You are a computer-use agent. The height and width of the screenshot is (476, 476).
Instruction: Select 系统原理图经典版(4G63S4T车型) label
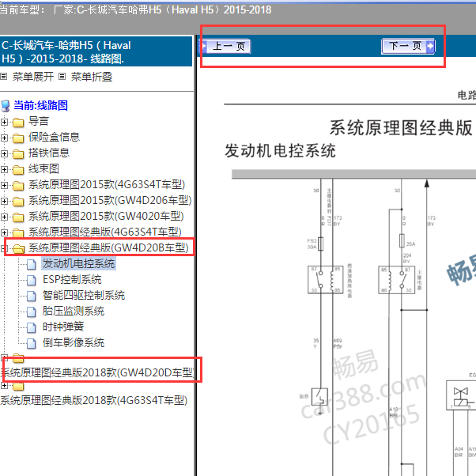(104, 232)
